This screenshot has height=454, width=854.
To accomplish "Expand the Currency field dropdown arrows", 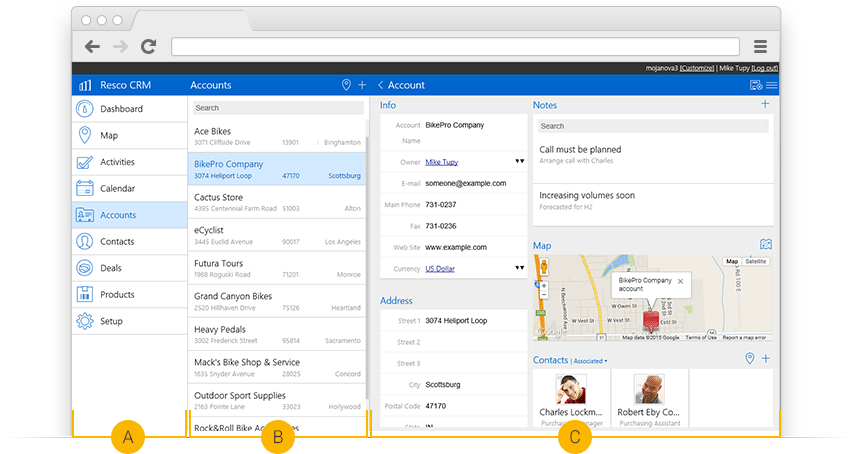I will (519, 268).
